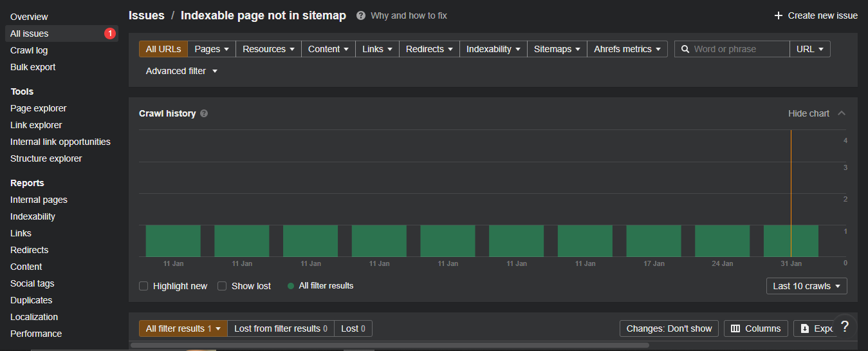868x351 pixels.
Task: Open Bulk export in the sidebar
Action: [x=33, y=67]
